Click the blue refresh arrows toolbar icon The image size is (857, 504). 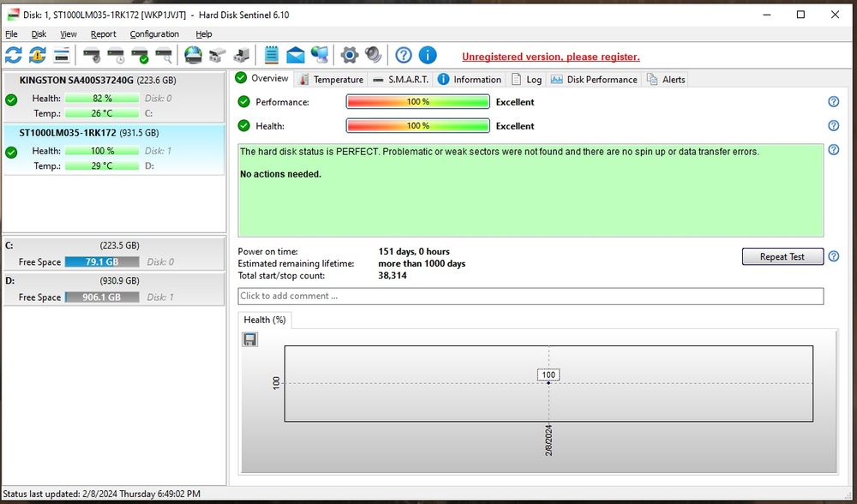click(14, 56)
